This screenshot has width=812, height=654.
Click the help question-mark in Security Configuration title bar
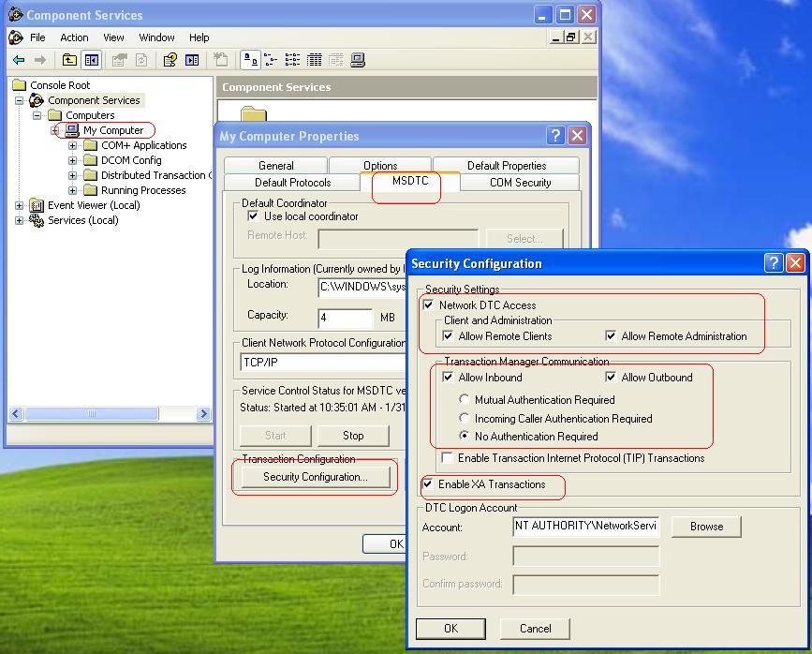(x=774, y=263)
